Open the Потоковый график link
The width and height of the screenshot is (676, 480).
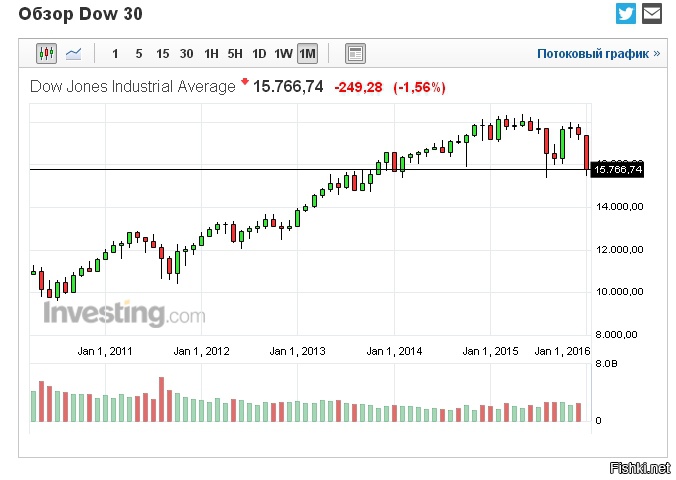(598, 53)
